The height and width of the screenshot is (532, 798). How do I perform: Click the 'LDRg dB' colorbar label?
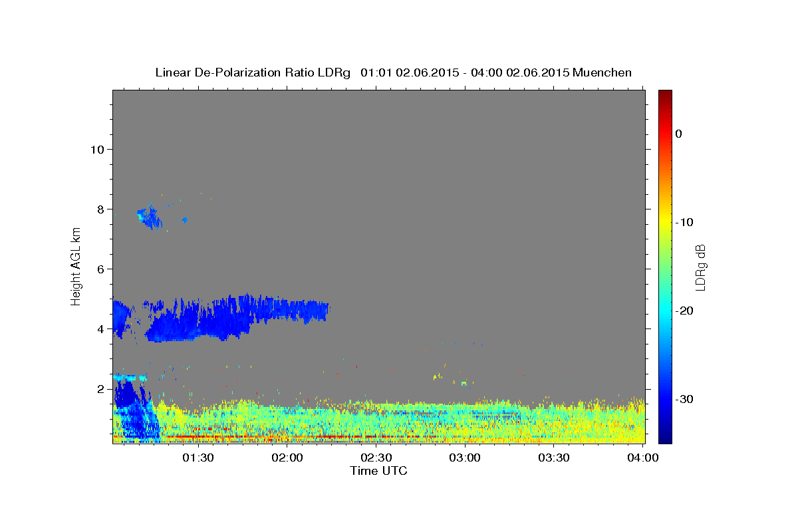click(x=700, y=267)
